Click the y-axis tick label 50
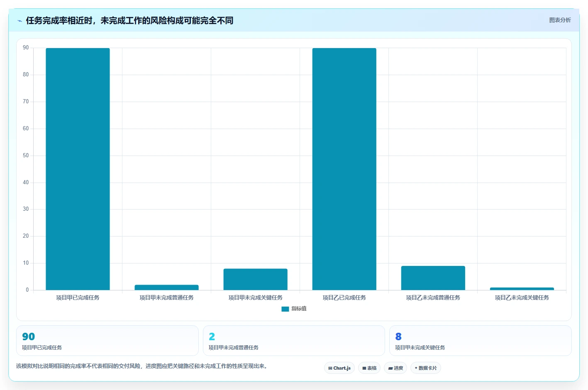Screen dimensions: 588x390 click(26, 156)
